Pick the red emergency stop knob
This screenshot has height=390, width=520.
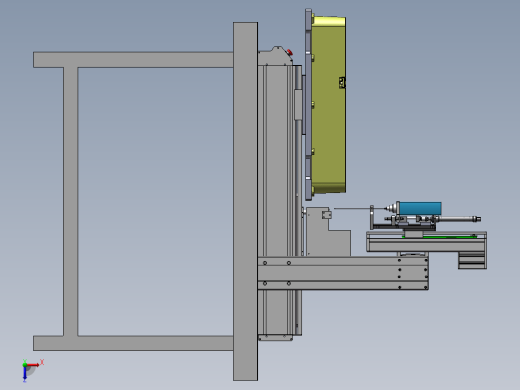click(x=290, y=52)
